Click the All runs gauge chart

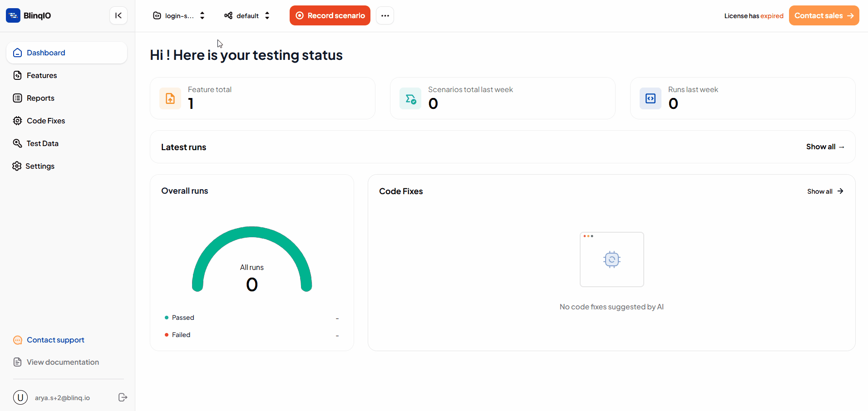click(252, 259)
